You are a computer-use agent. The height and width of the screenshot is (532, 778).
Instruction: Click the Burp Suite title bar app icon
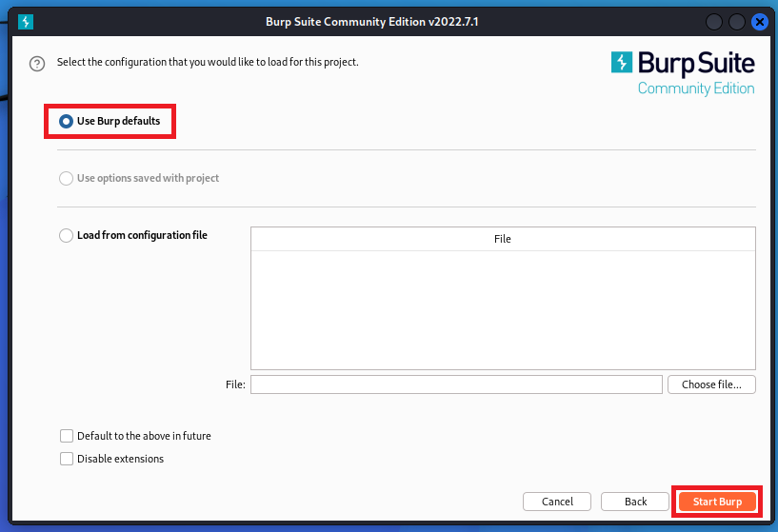pyautogui.click(x=26, y=22)
